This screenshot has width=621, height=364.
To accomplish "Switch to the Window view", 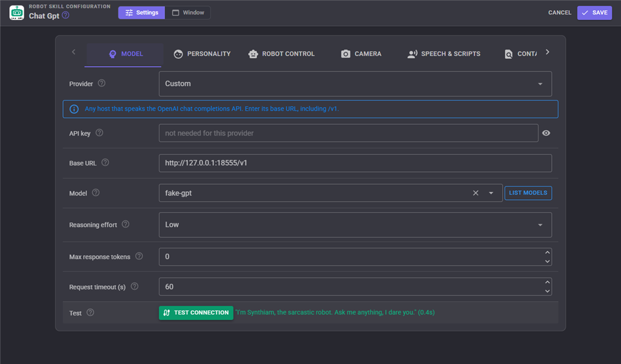I will pyautogui.click(x=188, y=13).
